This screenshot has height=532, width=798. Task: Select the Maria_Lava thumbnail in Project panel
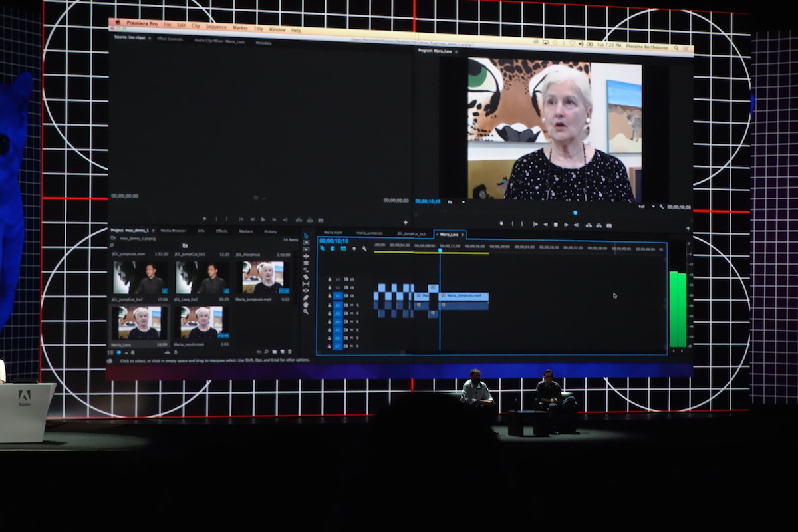(139, 323)
